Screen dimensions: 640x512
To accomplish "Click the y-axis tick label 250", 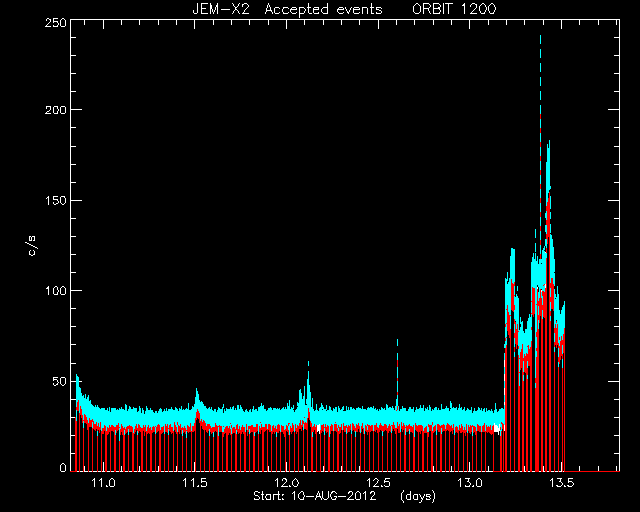I will pyautogui.click(x=56, y=23).
